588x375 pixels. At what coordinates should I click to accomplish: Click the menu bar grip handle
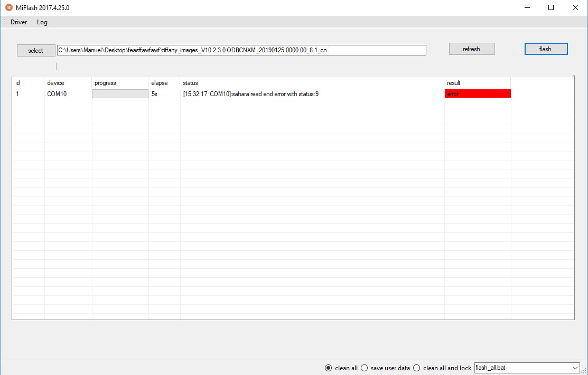[x=5, y=22]
